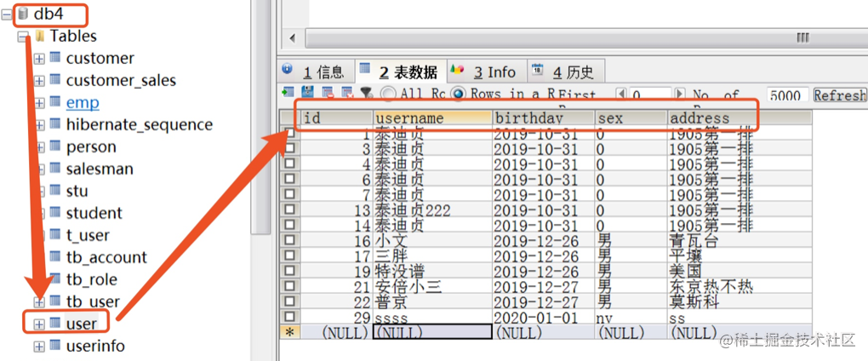This screenshot has width=868, height=361.
Task: Expand the person table node
Action: pos(39,147)
